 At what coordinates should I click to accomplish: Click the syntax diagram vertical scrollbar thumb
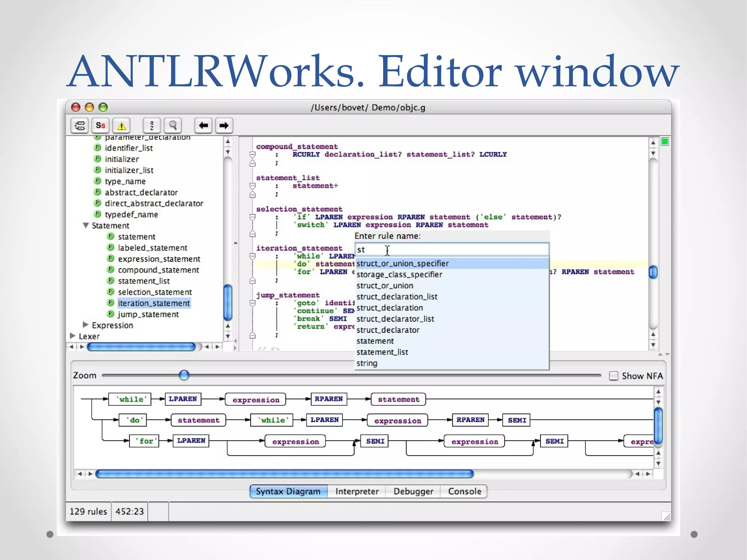coord(658,426)
